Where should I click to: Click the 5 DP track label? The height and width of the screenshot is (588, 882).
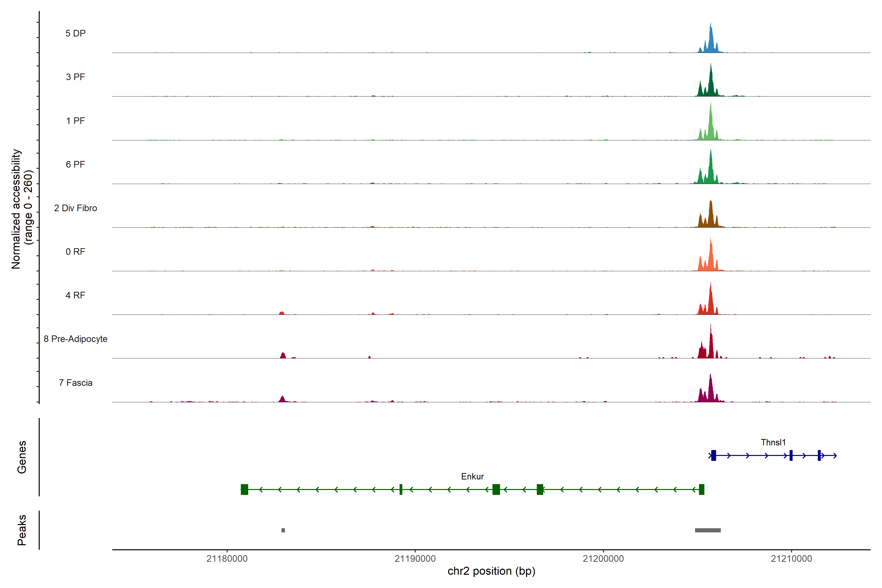click(75, 33)
